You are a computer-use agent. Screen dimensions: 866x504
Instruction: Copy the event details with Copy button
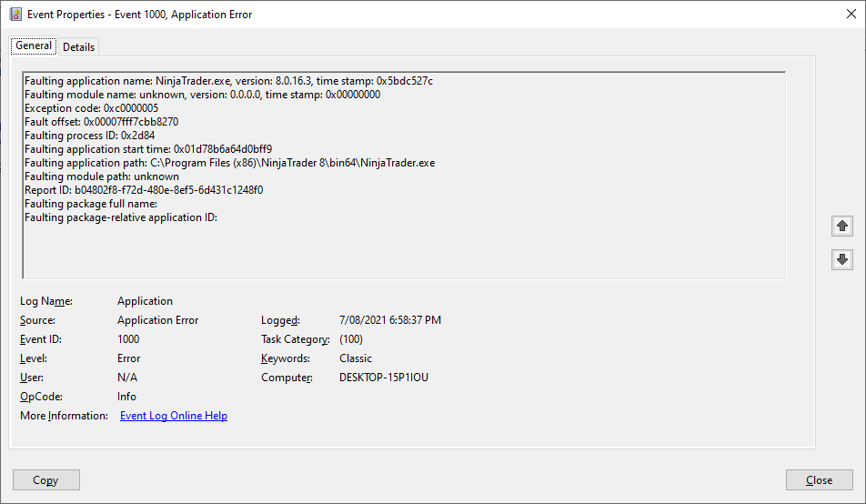click(x=45, y=480)
